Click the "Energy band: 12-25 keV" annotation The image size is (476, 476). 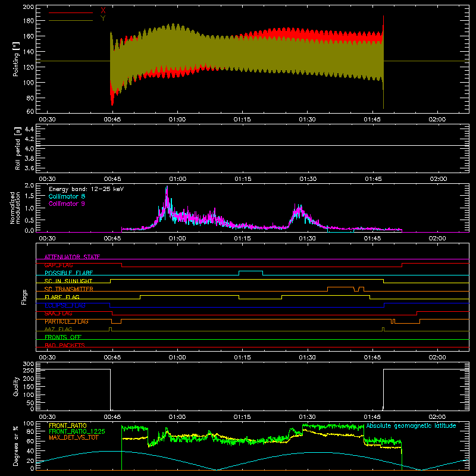86,189
